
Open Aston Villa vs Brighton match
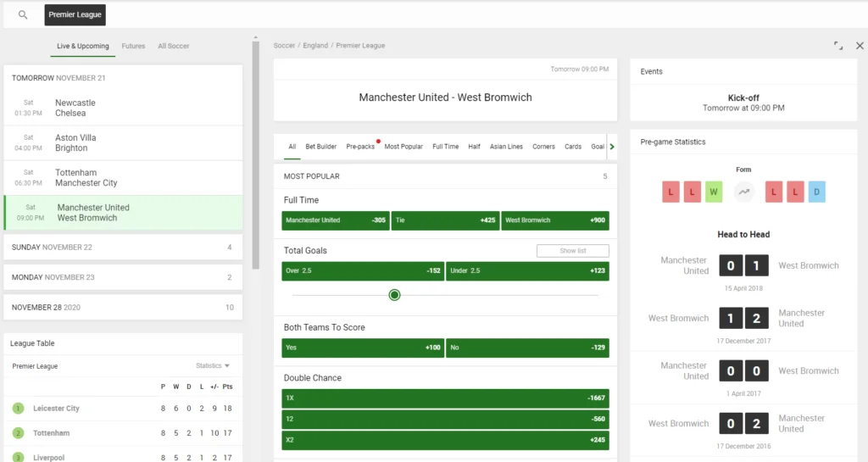123,142
